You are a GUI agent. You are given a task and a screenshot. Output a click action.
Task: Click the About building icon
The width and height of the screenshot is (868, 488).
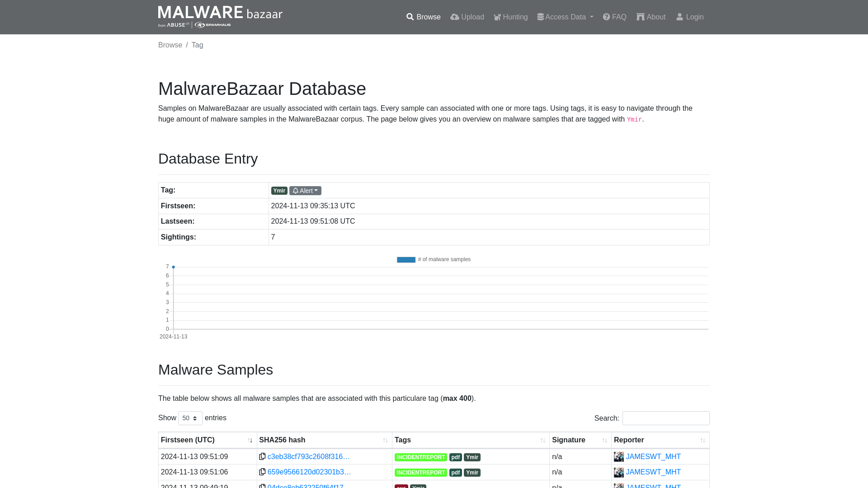click(641, 17)
